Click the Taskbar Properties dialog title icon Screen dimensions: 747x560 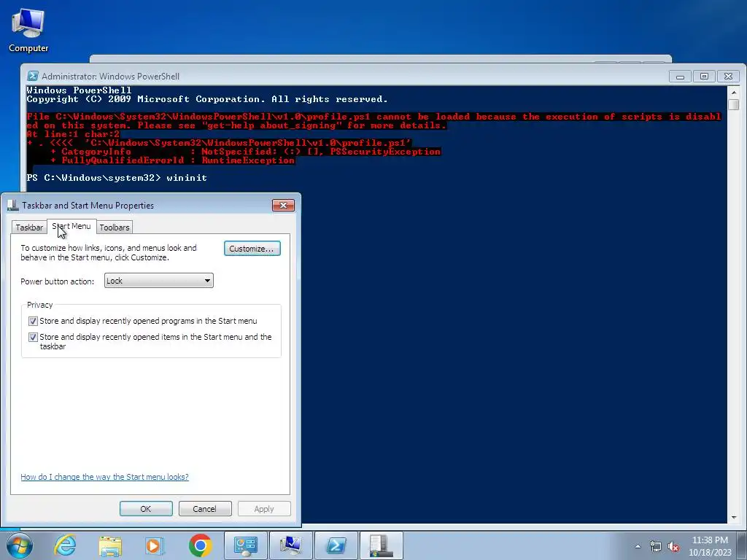point(13,205)
